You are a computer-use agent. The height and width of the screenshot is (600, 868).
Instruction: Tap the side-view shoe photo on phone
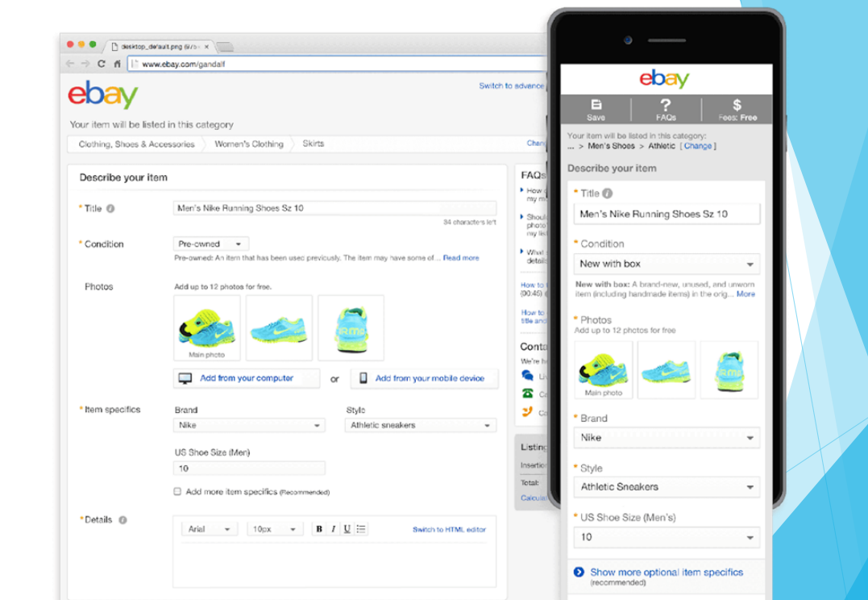coord(666,369)
